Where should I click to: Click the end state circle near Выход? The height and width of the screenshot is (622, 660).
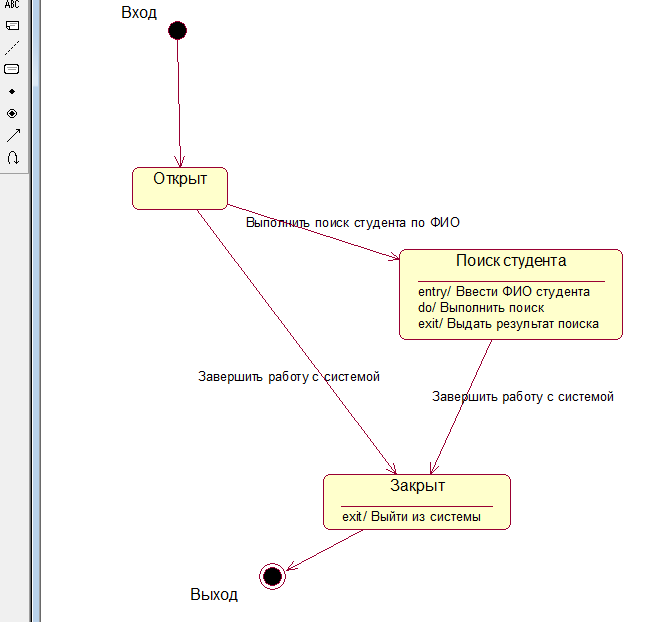click(272, 577)
